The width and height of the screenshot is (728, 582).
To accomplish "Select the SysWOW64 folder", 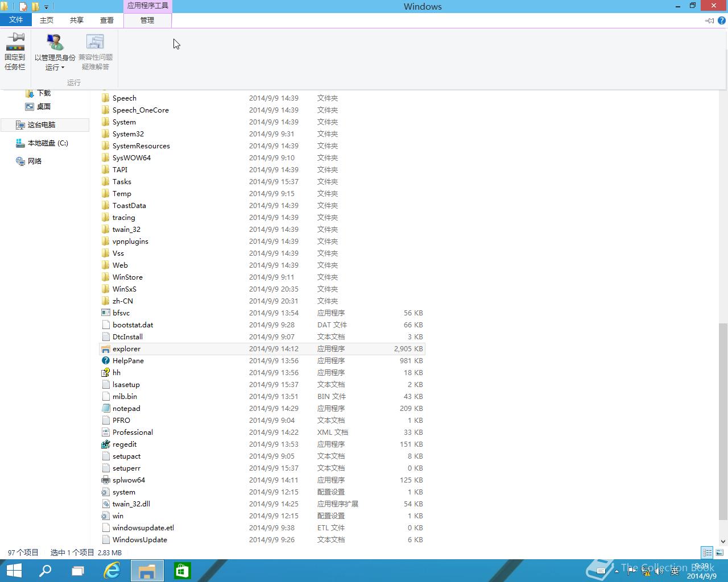I will 262,158.
